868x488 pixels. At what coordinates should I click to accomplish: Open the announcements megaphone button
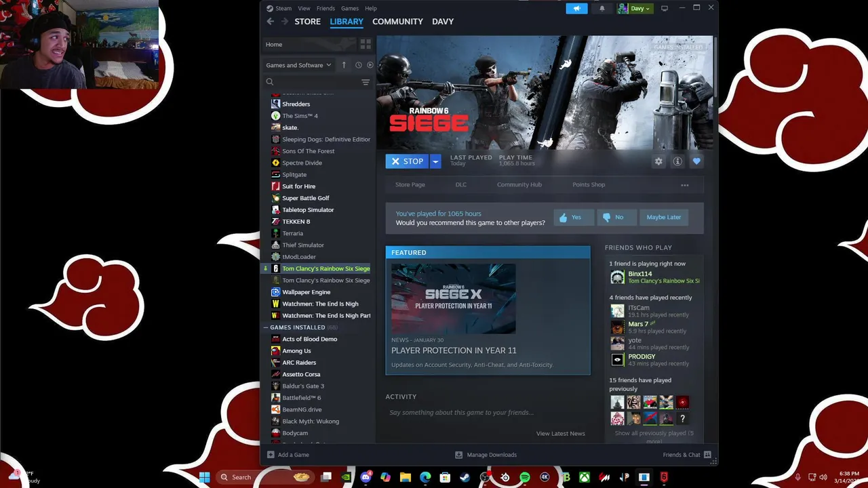576,8
